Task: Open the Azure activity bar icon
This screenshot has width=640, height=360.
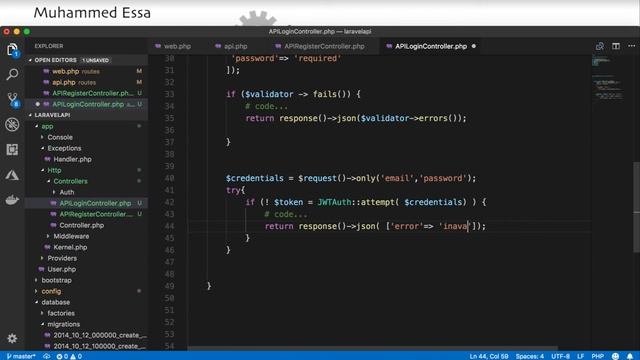Action: point(12,175)
